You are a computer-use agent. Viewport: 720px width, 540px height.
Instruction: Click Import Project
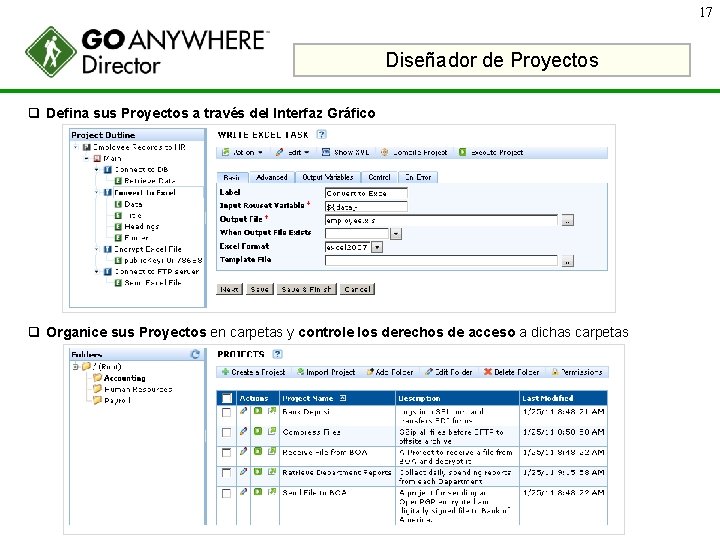click(326, 372)
